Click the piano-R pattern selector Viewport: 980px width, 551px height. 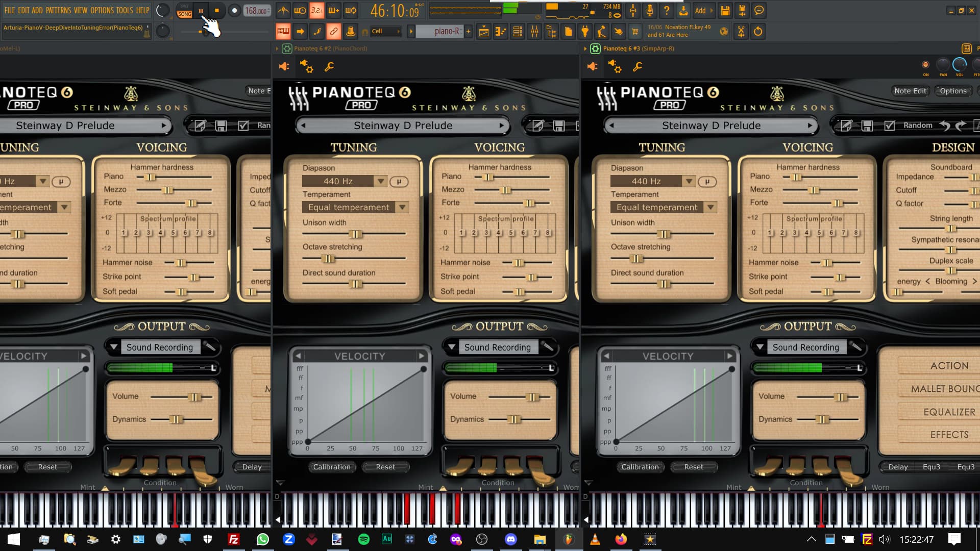click(439, 32)
